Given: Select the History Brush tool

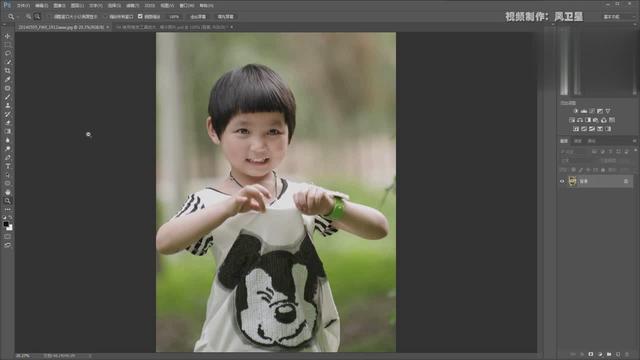Looking at the screenshot, I should (7, 114).
